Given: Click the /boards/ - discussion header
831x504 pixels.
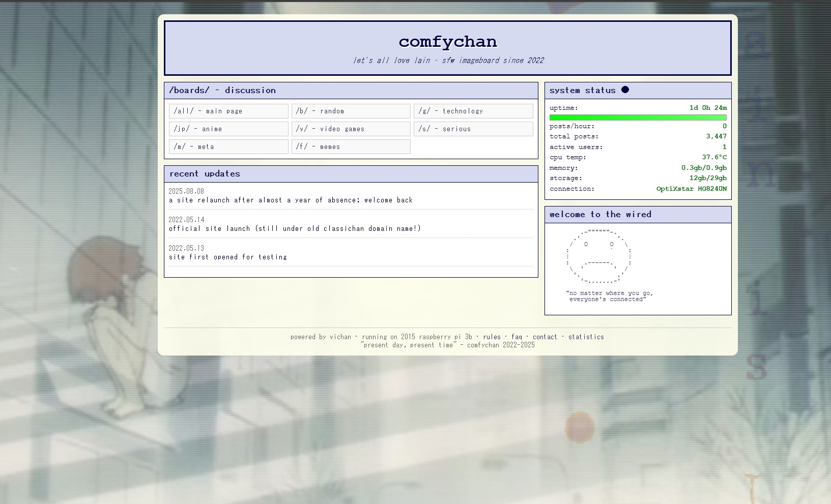Looking at the screenshot, I should point(222,91).
